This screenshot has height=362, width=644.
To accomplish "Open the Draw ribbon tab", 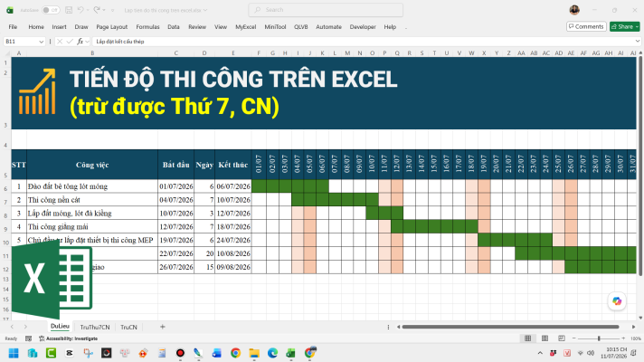I will (x=81, y=27).
